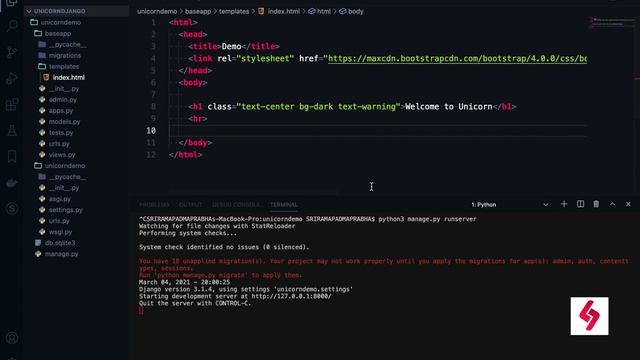Place cursor on empty line 10

click(378, 131)
